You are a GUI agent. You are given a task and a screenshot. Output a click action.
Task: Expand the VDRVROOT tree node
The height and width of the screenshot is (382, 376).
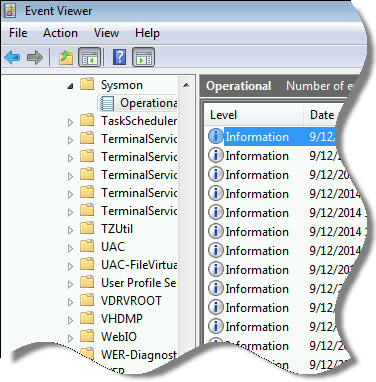70,302
